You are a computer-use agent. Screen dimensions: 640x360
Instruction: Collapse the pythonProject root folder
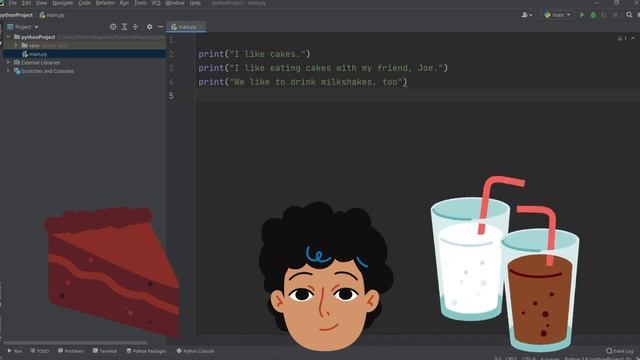pyautogui.click(x=8, y=37)
